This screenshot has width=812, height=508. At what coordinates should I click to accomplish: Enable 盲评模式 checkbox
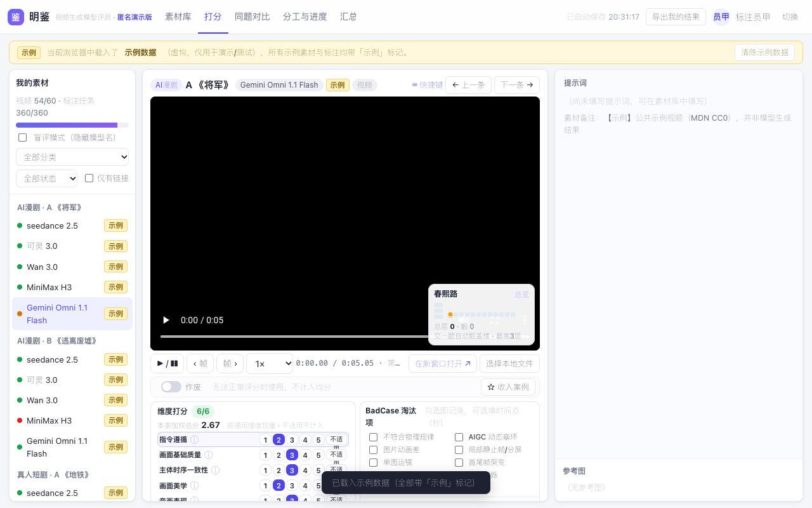click(23, 137)
